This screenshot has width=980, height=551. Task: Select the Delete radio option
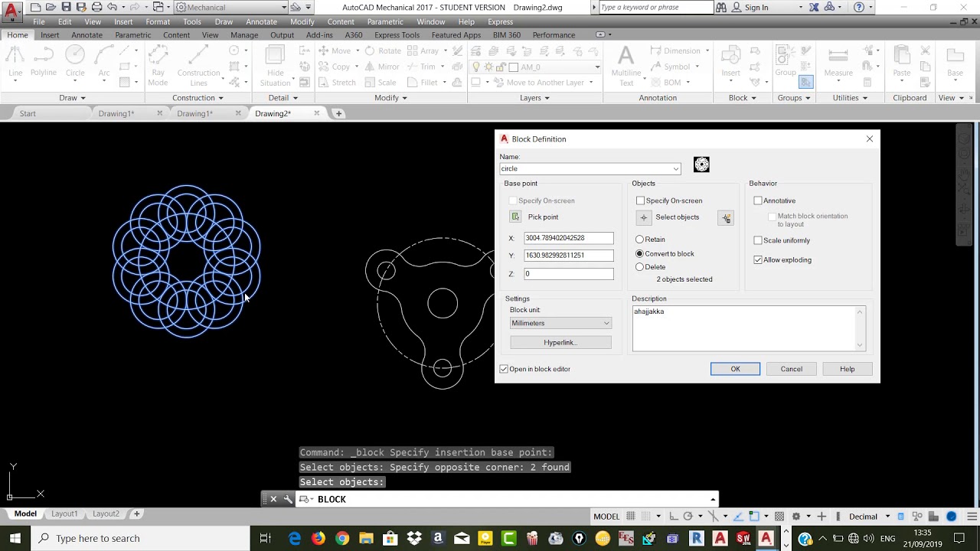tap(640, 267)
